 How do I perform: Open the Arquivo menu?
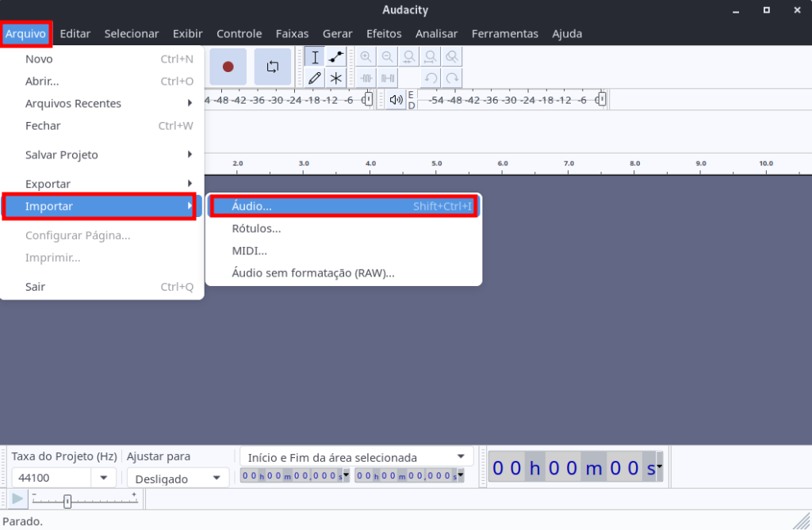(26, 33)
